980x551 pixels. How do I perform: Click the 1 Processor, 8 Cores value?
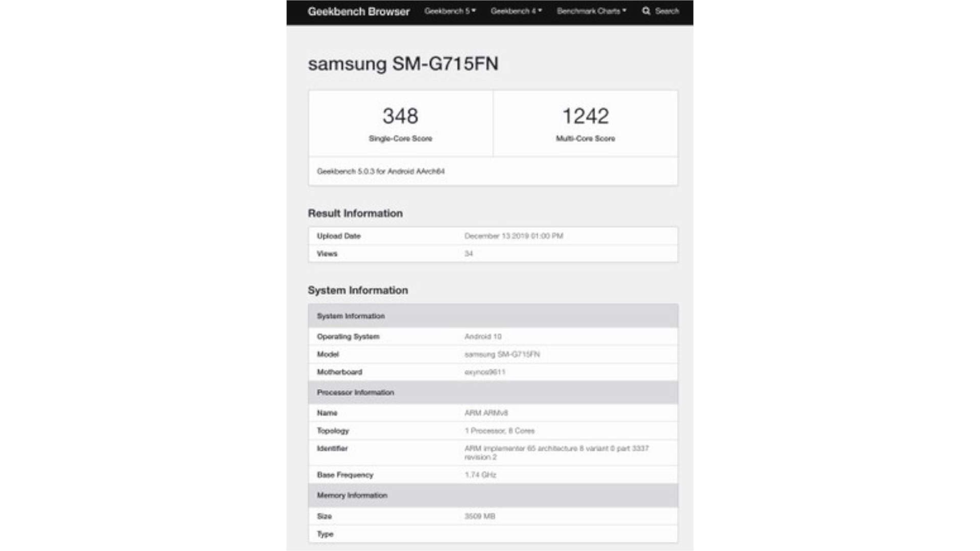[499, 431]
